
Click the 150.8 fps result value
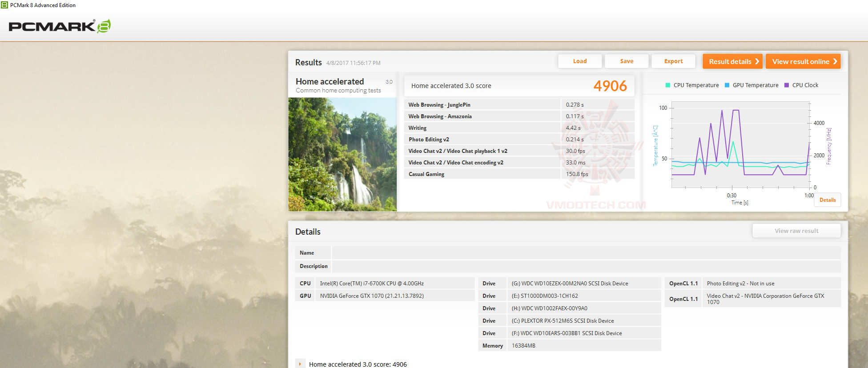[x=577, y=174]
